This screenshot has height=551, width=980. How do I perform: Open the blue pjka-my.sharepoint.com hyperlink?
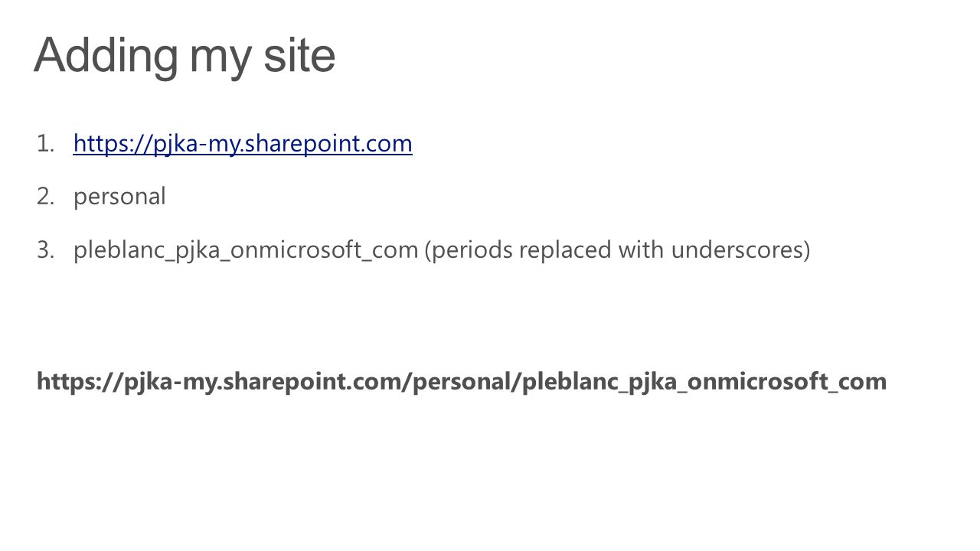(243, 144)
